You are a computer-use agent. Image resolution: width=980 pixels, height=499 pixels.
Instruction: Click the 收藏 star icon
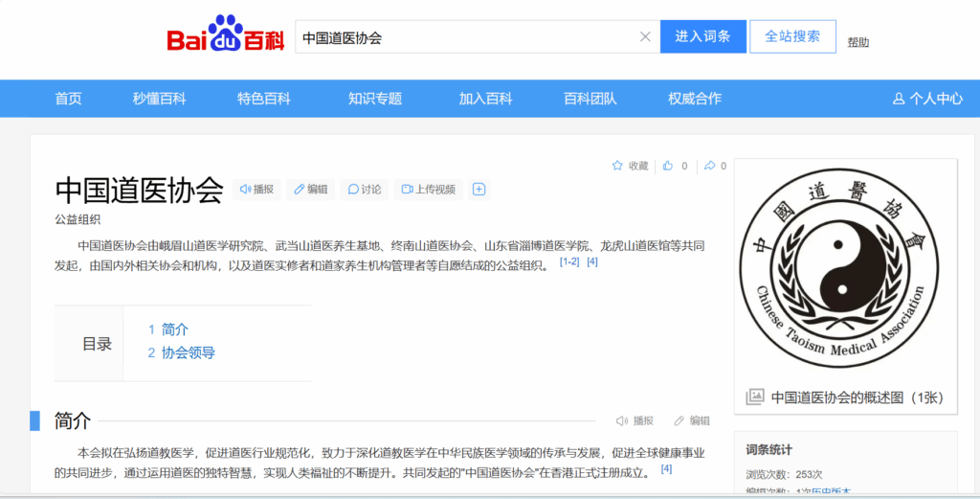617,166
